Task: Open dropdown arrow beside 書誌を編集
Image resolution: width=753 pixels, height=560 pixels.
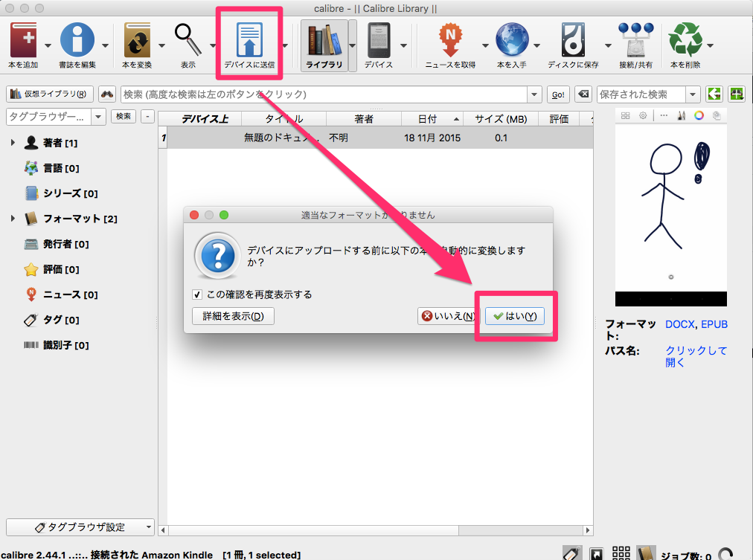Action: pos(105,45)
